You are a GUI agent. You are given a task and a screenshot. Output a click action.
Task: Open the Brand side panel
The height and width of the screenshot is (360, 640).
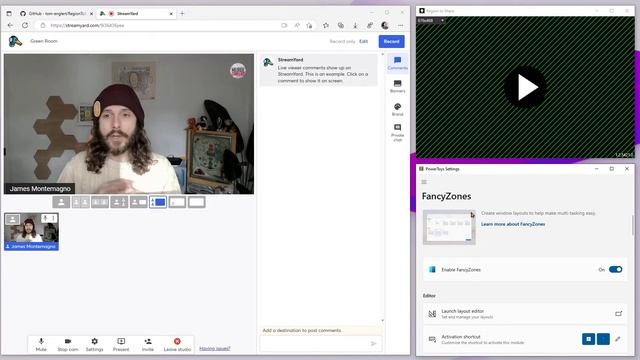tap(398, 109)
